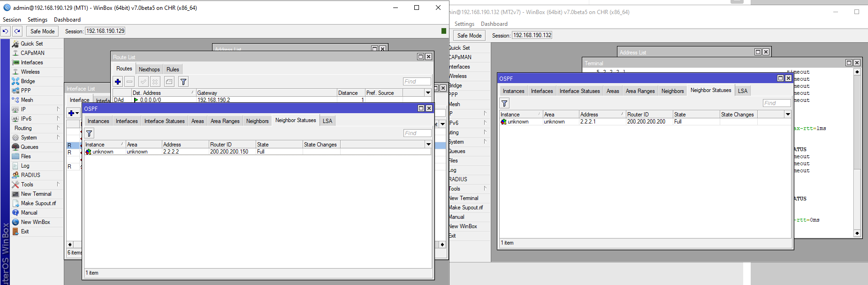Click the remove (minus) button in Route List
This screenshot has width=868, height=285.
[129, 82]
